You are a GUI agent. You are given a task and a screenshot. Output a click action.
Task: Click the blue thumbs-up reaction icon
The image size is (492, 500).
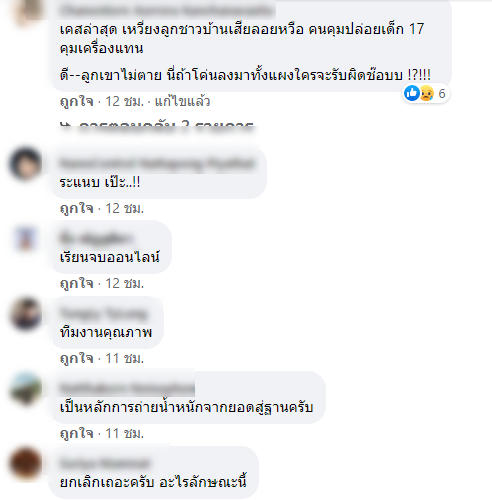412,93
